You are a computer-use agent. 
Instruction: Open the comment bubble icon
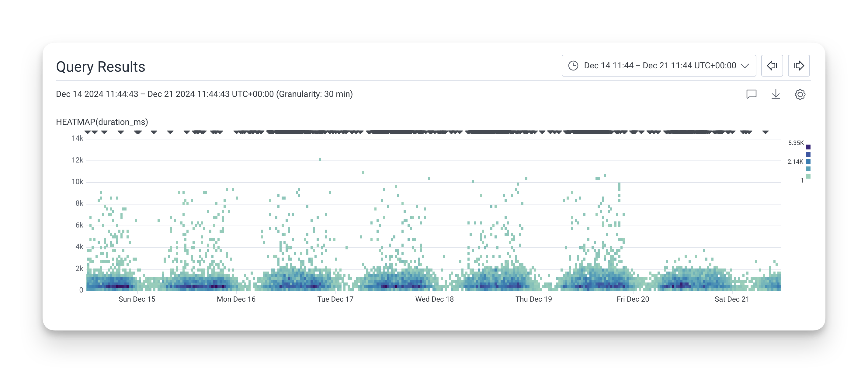click(751, 94)
